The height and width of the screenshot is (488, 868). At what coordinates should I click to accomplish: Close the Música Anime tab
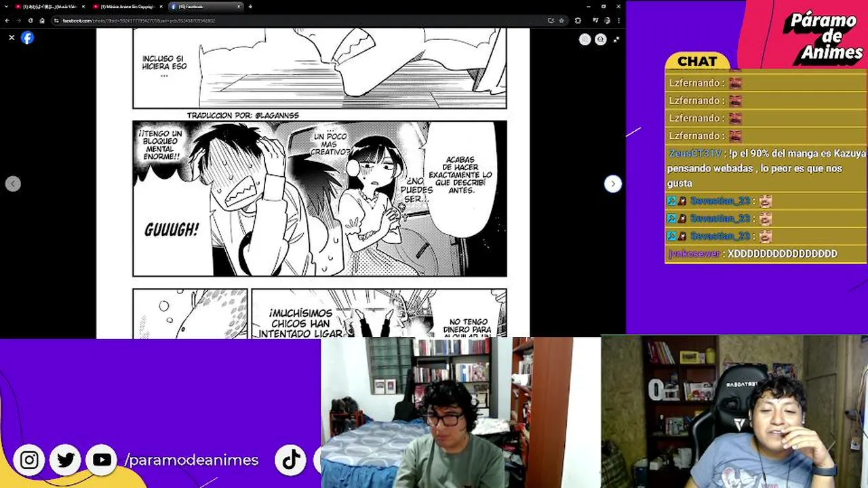(x=161, y=7)
